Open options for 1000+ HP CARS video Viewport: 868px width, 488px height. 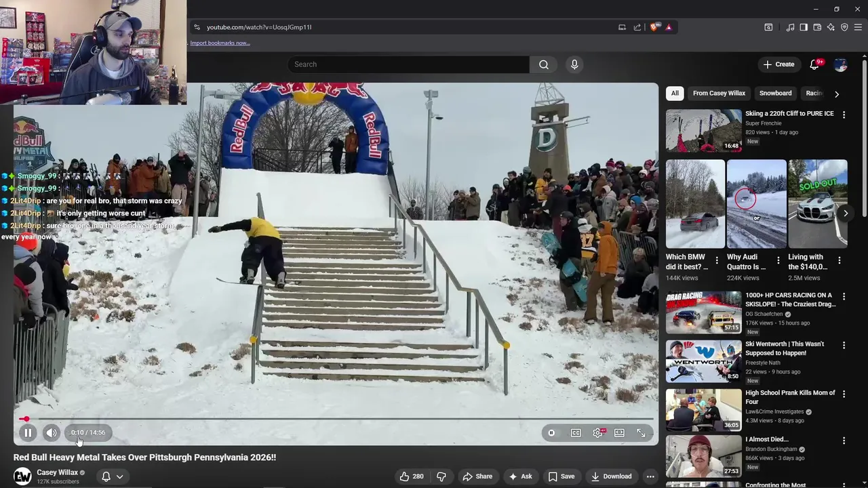[844, 296]
